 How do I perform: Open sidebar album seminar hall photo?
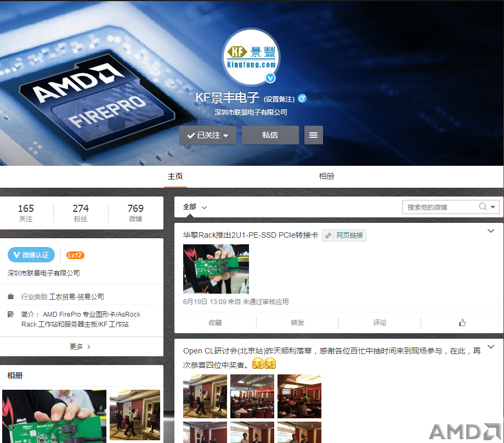pyautogui.click(x=135, y=415)
